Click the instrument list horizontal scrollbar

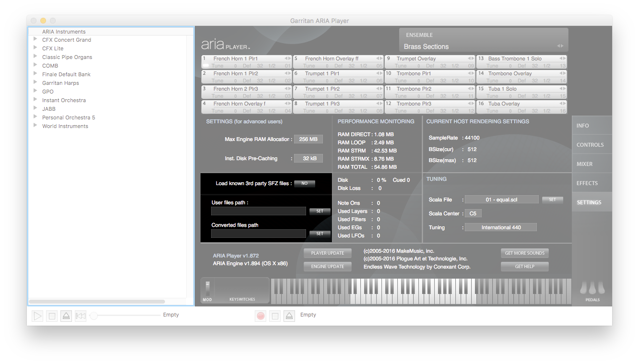[97, 302]
